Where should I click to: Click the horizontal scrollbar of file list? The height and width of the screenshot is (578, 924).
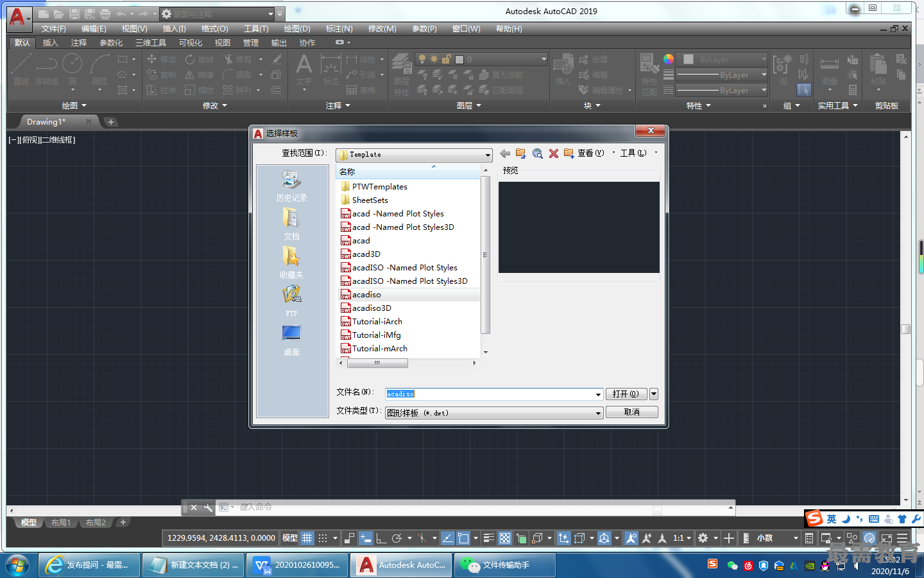click(377, 363)
